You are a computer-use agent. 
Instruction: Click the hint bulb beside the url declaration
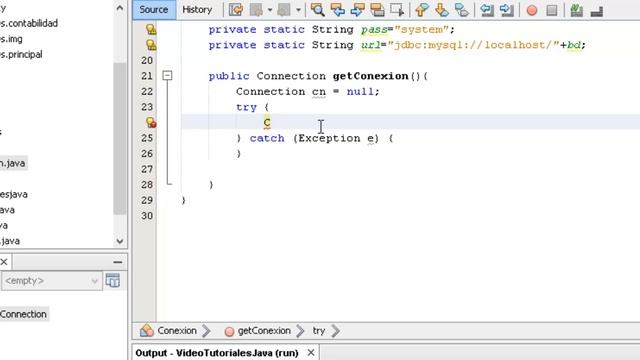(151, 44)
